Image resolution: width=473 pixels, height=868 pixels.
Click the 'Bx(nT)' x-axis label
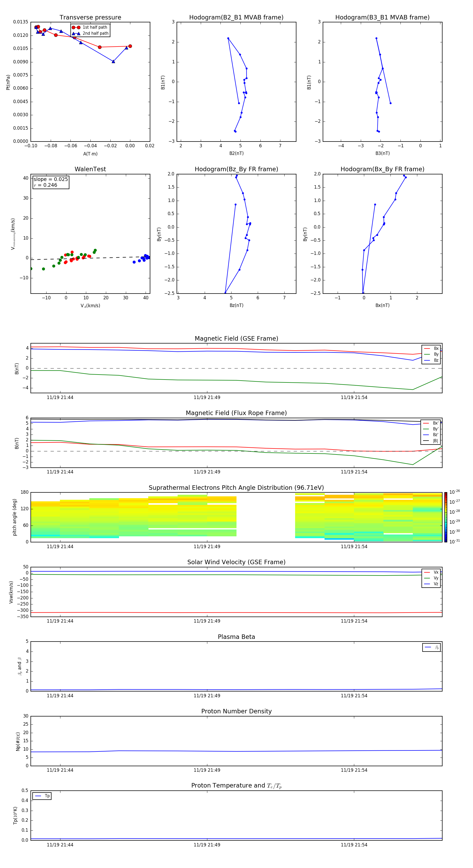coord(382,305)
